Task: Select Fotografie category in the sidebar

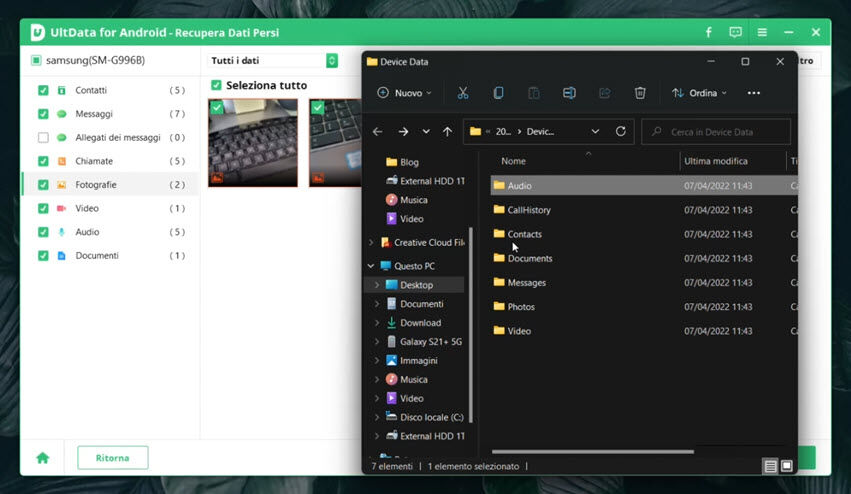Action: pos(96,185)
